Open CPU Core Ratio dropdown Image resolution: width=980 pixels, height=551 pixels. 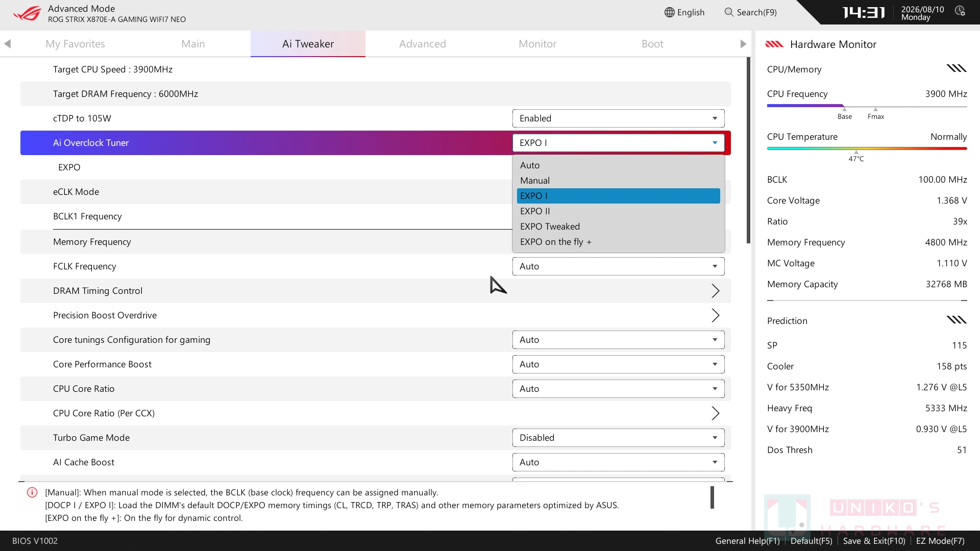pyautogui.click(x=618, y=389)
